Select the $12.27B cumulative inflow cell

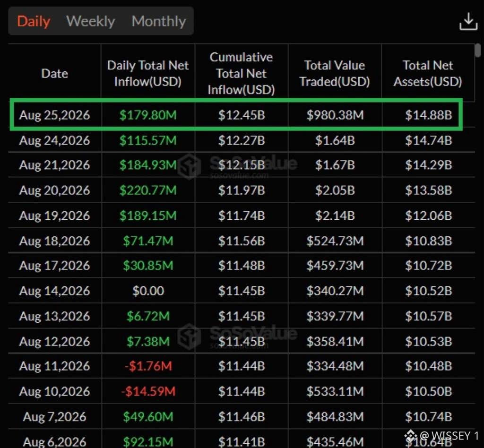242,141
